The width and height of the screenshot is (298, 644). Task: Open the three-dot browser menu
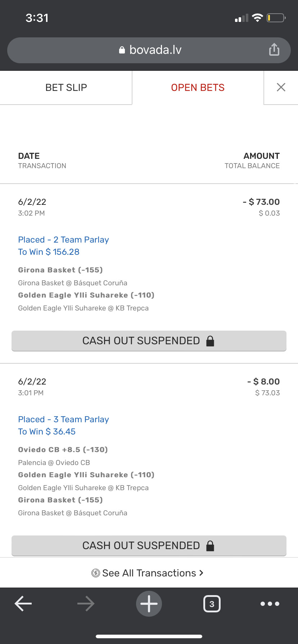pos(270,604)
